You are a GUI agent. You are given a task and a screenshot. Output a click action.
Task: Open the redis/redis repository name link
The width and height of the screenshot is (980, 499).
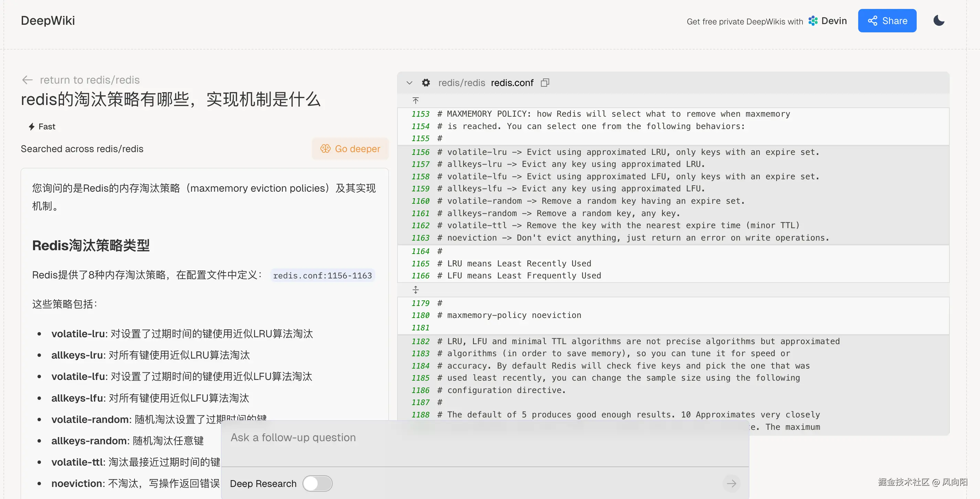point(461,83)
